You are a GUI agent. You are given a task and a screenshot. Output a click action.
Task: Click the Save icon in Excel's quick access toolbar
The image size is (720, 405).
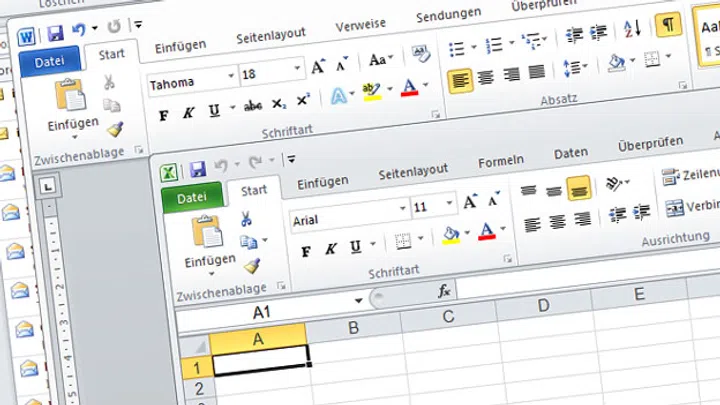198,169
